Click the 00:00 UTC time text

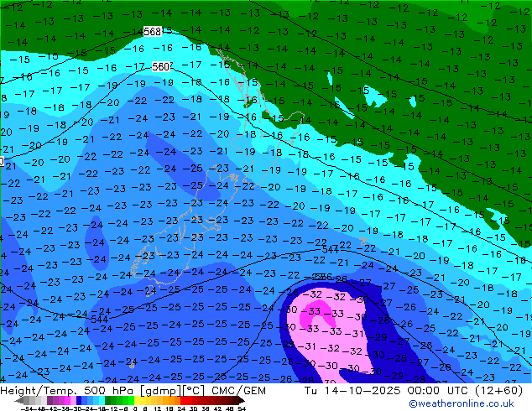coord(440,391)
